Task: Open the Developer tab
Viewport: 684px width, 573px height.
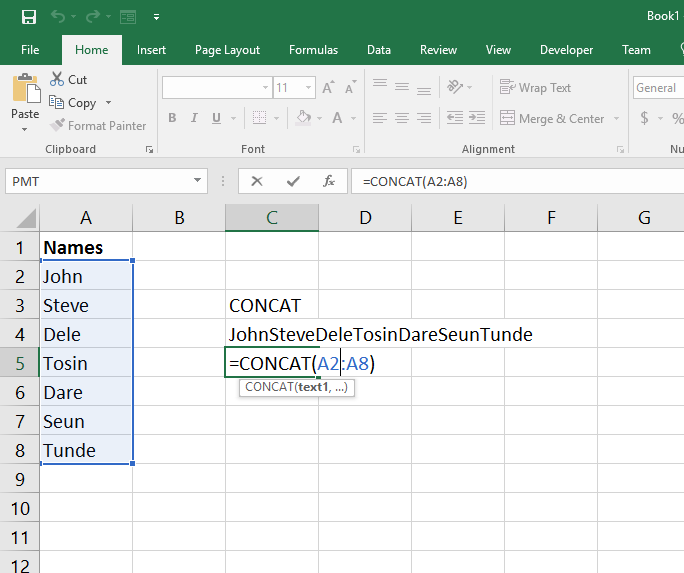Action: tap(566, 50)
